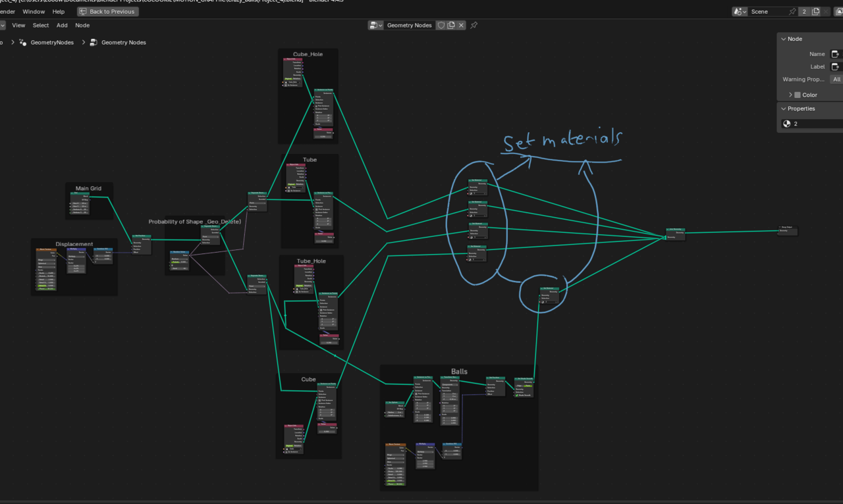Select the Instance on Points node in Tube frame
Viewport: 843px width, 504px height.
[x=323, y=210]
